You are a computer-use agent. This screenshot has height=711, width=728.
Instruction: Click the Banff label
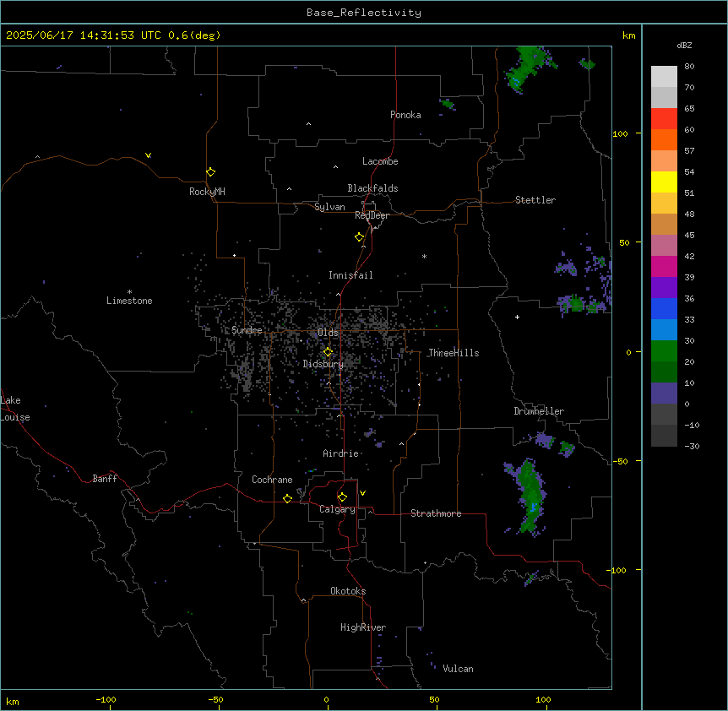coord(105,479)
